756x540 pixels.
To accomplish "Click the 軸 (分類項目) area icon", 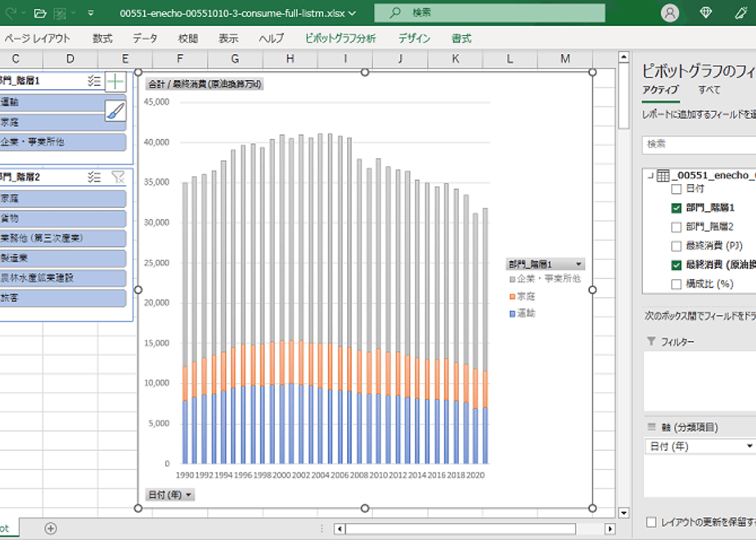I will pyautogui.click(x=651, y=427).
